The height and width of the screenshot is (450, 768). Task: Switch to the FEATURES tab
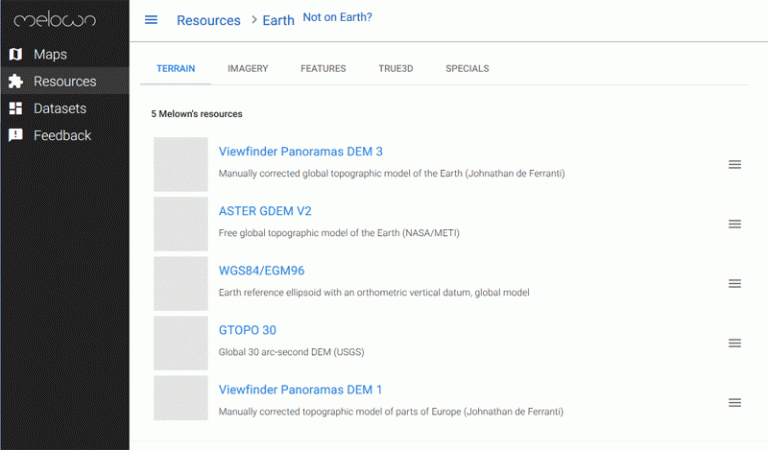coord(323,69)
